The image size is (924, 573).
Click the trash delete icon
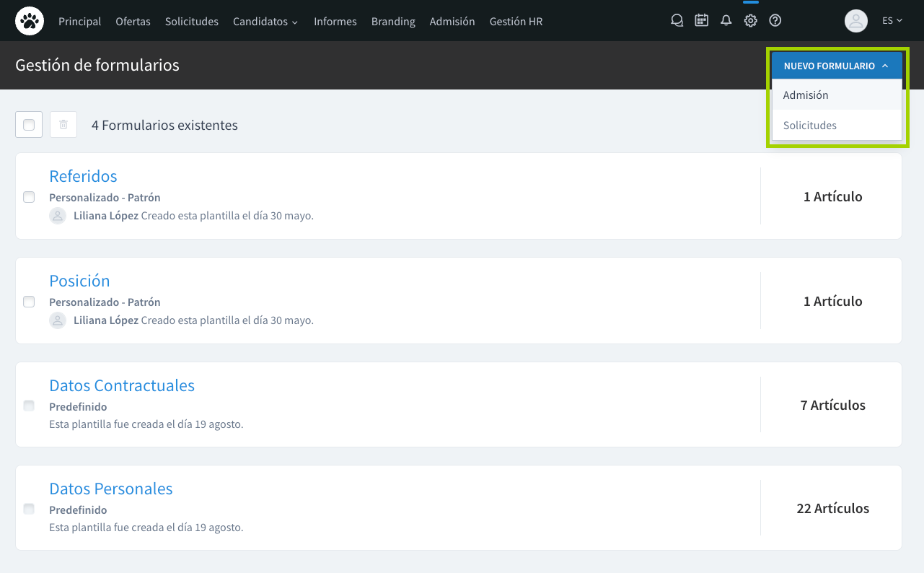(x=63, y=125)
